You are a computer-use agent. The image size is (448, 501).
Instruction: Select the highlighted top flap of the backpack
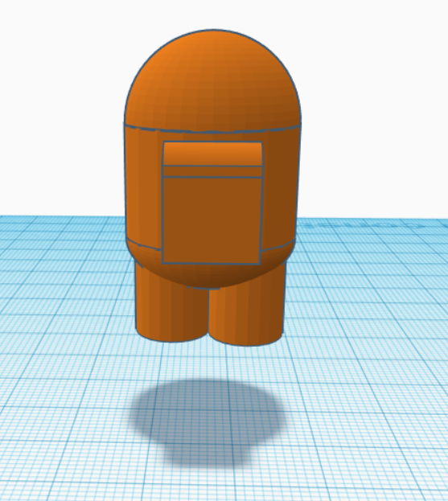pyautogui.click(x=212, y=154)
